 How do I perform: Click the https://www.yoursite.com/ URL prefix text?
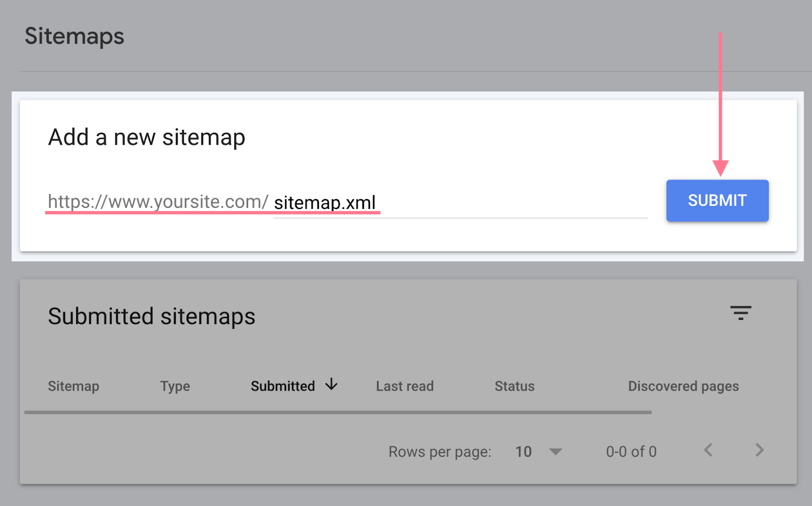tap(158, 201)
